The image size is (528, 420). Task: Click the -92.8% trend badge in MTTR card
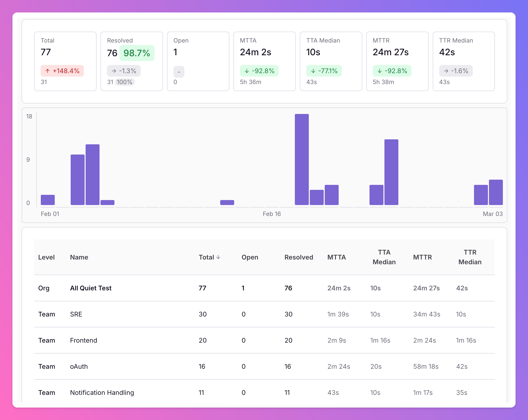[x=392, y=71]
